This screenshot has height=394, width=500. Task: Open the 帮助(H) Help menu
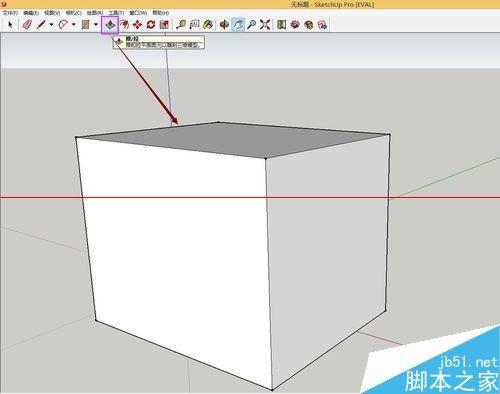161,13
